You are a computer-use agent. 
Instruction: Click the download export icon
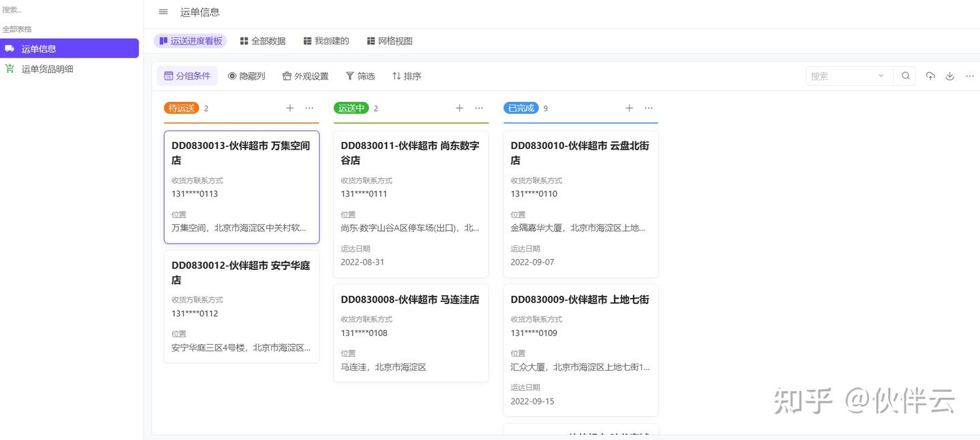(x=950, y=75)
